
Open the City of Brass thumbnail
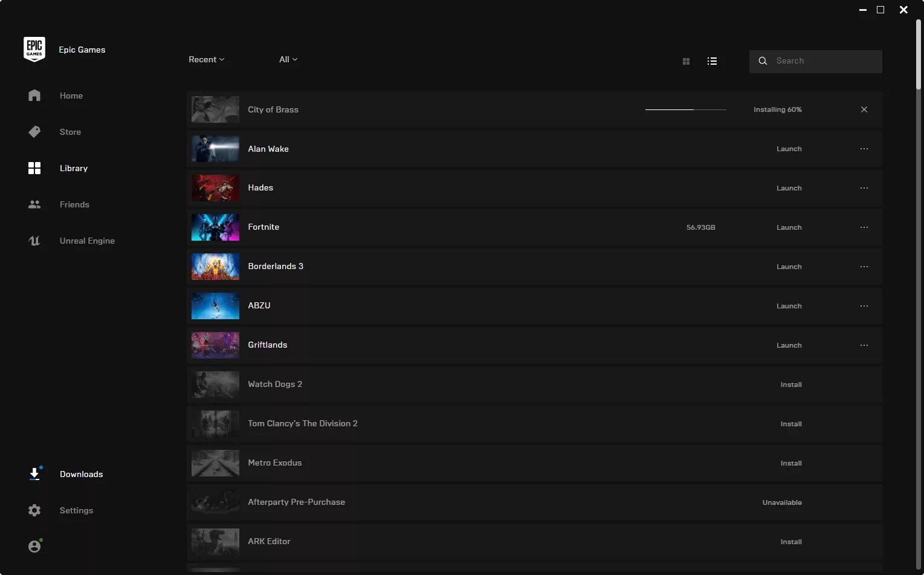[x=215, y=109]
